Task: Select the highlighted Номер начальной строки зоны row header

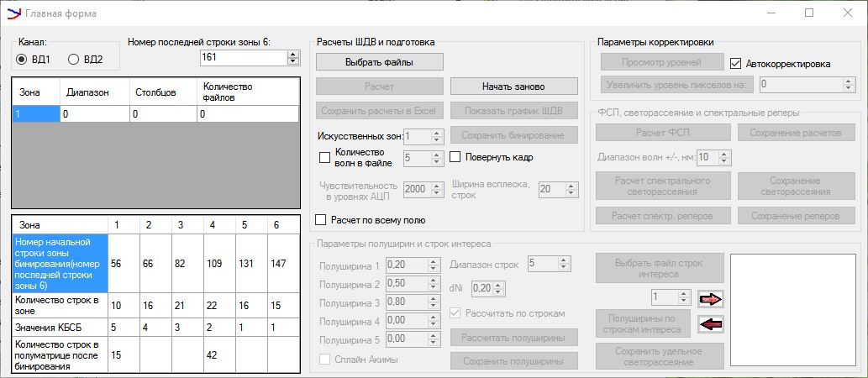Action: pos(60,262)
